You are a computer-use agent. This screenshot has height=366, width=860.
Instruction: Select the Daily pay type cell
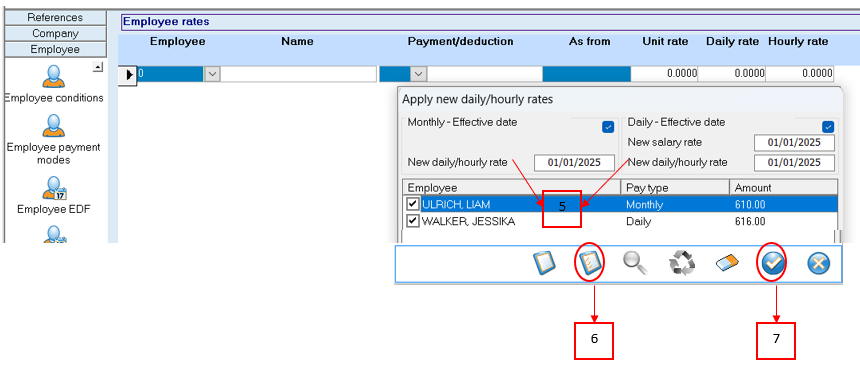638,222
